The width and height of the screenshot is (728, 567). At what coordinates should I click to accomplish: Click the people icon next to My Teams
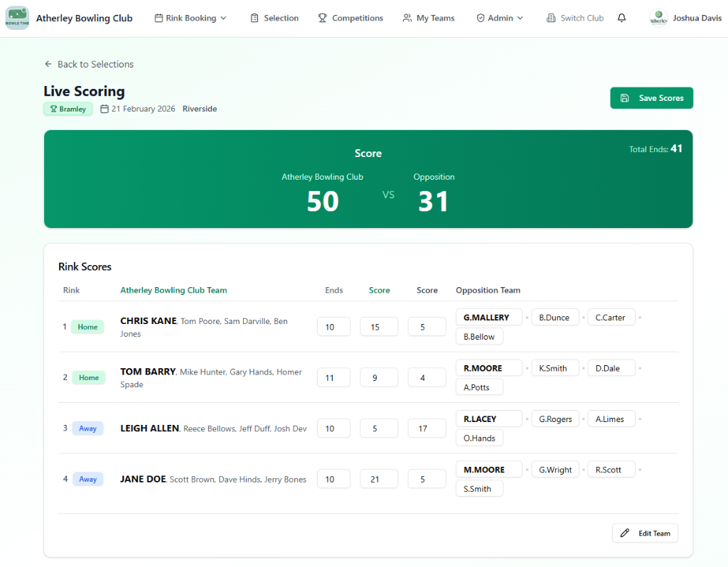point(407,18)
